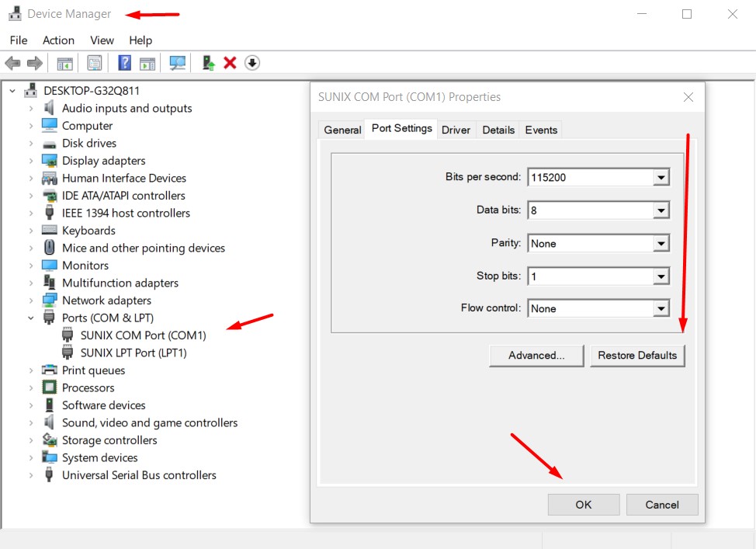Click the Print queues printer icon
Image resolution: width=756 pixels, height=549 pixels.
point(49,370)
